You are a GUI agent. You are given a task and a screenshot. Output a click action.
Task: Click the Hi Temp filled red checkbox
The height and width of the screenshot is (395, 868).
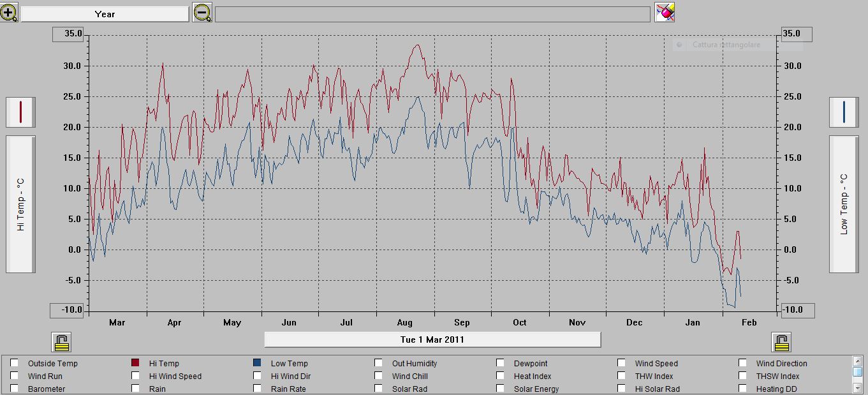[135, 363]
